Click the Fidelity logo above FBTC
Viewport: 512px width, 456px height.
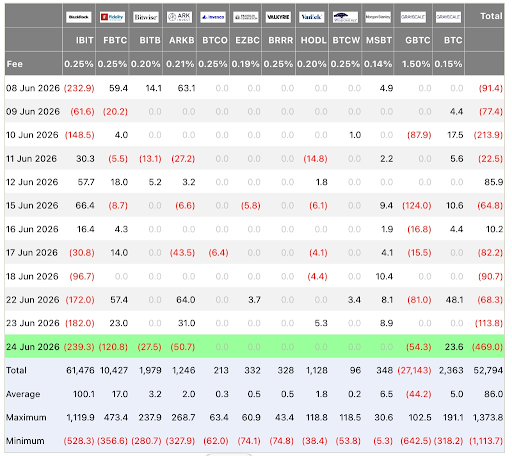click(112, 17)
